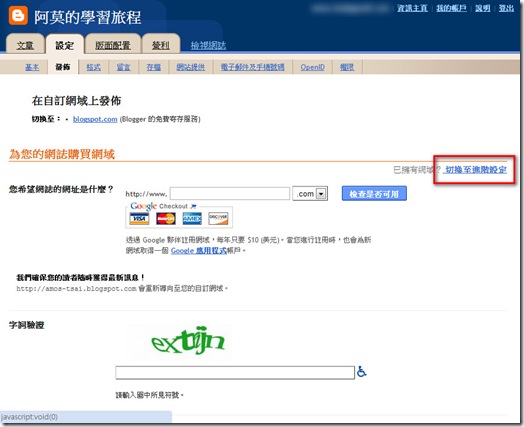
Task: Click the MasterCard icon
Action: pyautogui.click(x=166, y=219)
